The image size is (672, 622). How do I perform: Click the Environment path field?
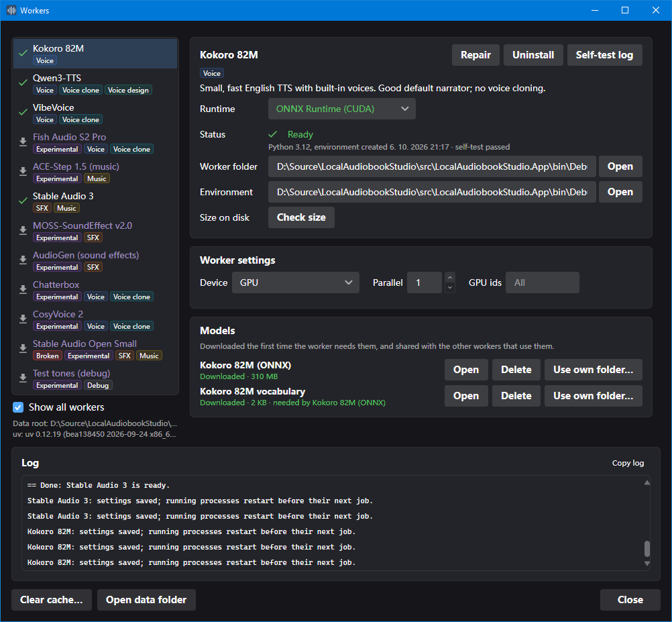(432, 192)
